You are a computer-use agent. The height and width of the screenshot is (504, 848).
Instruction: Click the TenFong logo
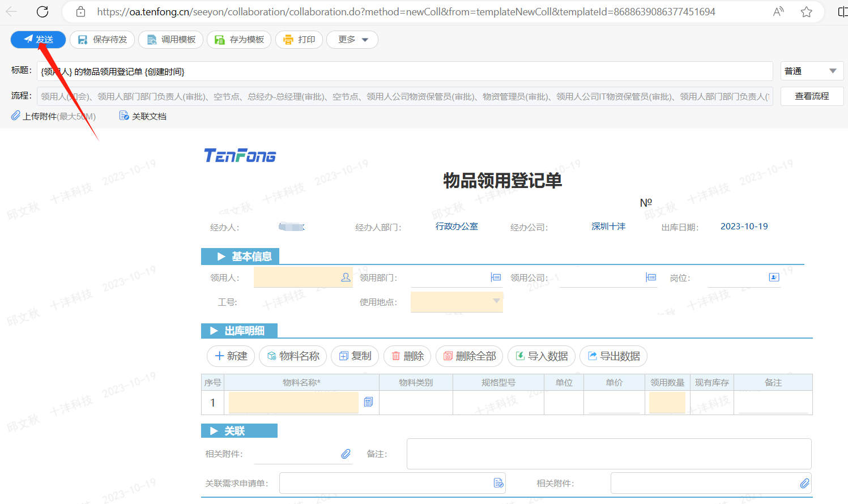tap(240, 155)
